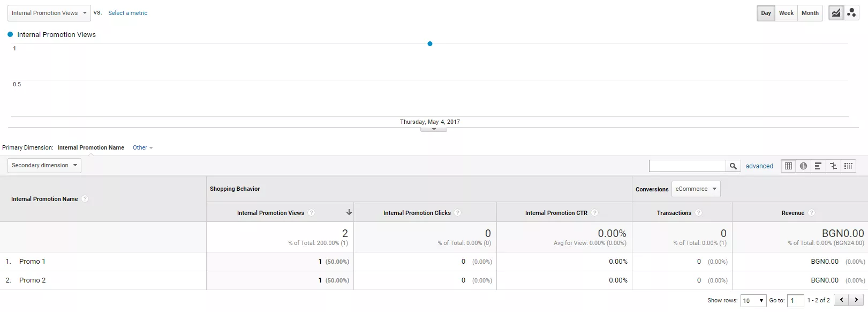Switch to motion chart icon
Screen dimensions: 868x312
[x=851, y=13]
